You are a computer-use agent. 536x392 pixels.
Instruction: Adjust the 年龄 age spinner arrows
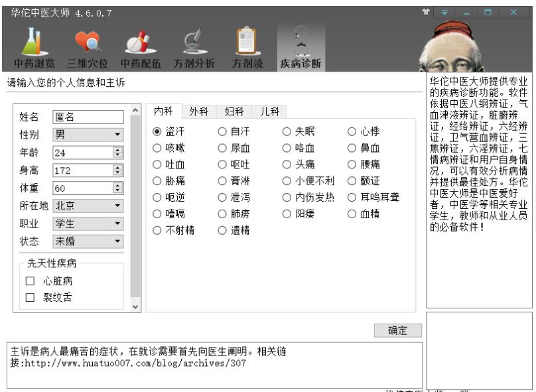pos(117,153)
